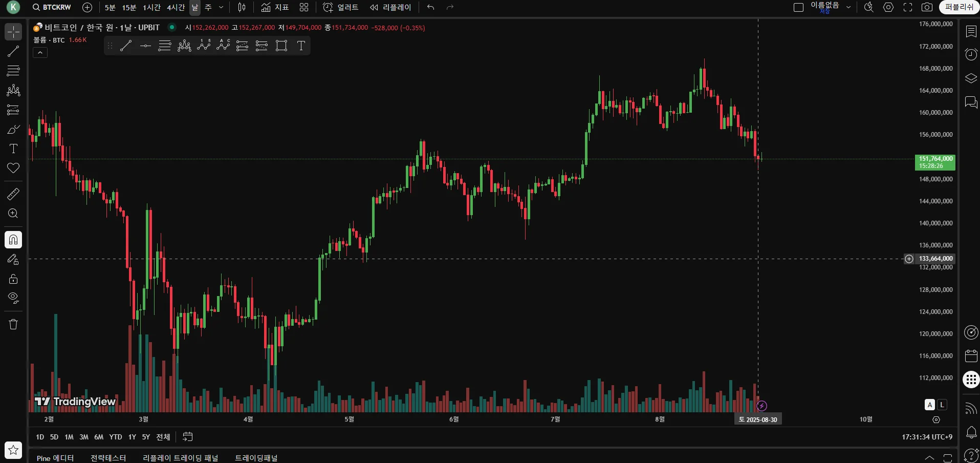Set the range to 전체
This screenshot has width=980, height=463.
(163, 437)
